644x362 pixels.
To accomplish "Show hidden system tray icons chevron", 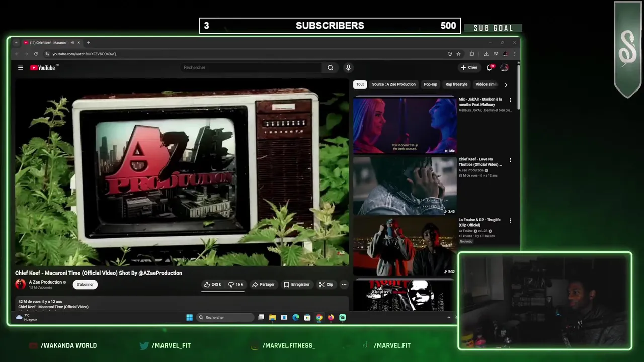I will [x=449, y=317].
